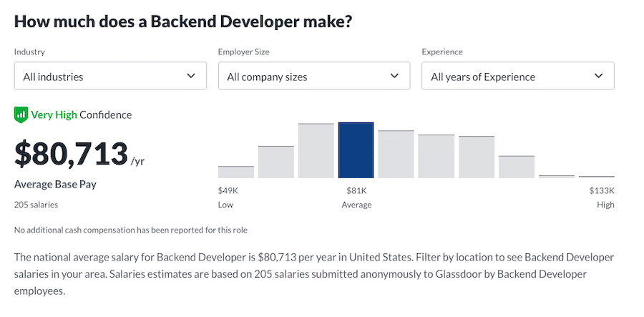Click the last rightmost histogram bar

point(596,176)
